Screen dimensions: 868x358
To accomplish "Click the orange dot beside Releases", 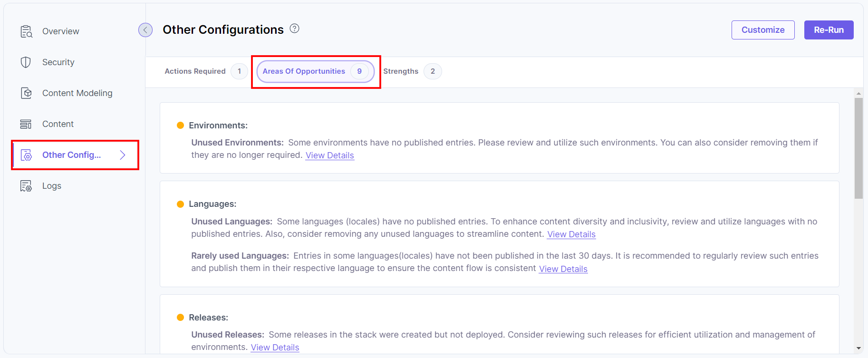I will (180, 318).
